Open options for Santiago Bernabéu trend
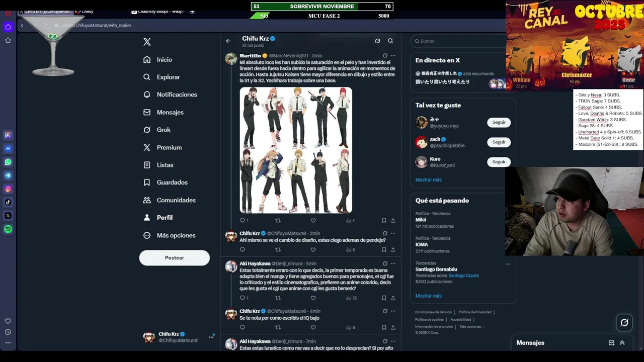Image resolution: width=644 pixels, height=362 pixels. (x=508, y=264)
